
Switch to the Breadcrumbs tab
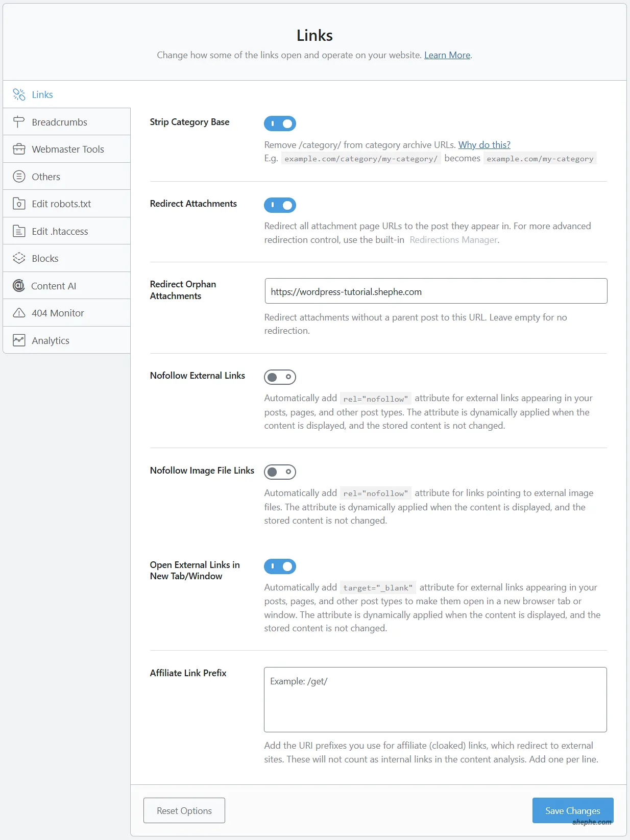pos(59,122)
